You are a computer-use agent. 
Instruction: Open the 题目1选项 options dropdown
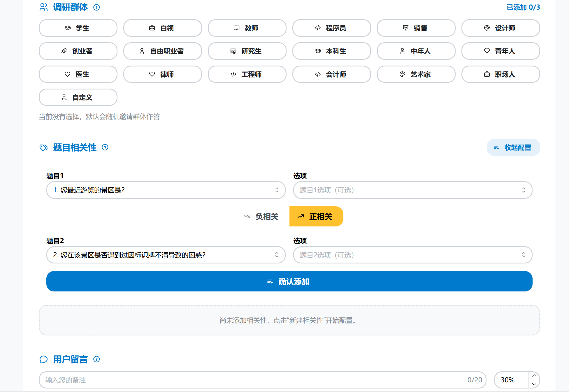(x=412, y=190)
